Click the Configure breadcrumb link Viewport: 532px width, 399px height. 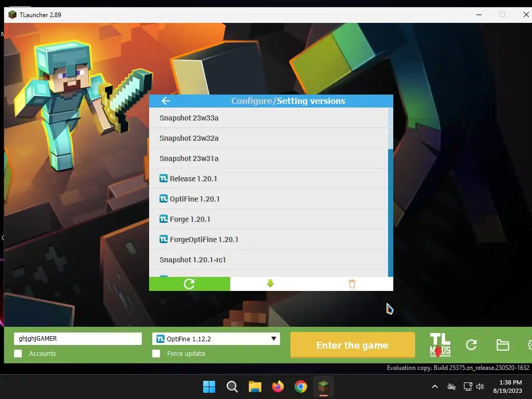[251, 101]
